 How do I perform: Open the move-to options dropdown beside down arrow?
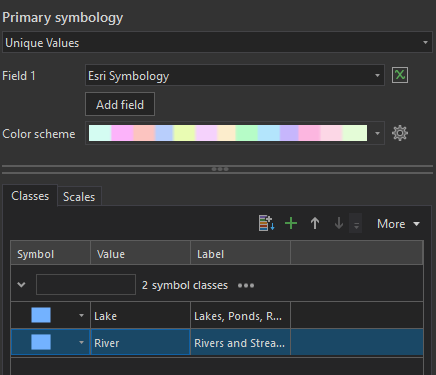pyautogui.click(x=356, y=223)
